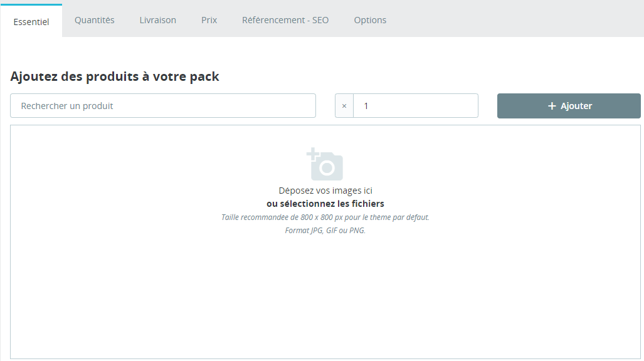Select the Essentiel tab

(31, 21)
